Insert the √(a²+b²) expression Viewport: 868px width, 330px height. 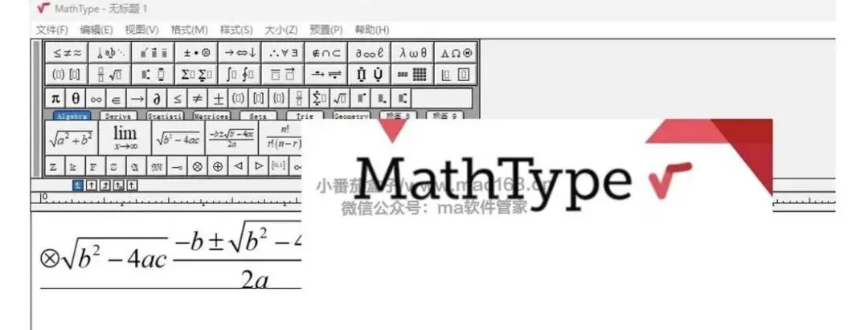point(72,137)
